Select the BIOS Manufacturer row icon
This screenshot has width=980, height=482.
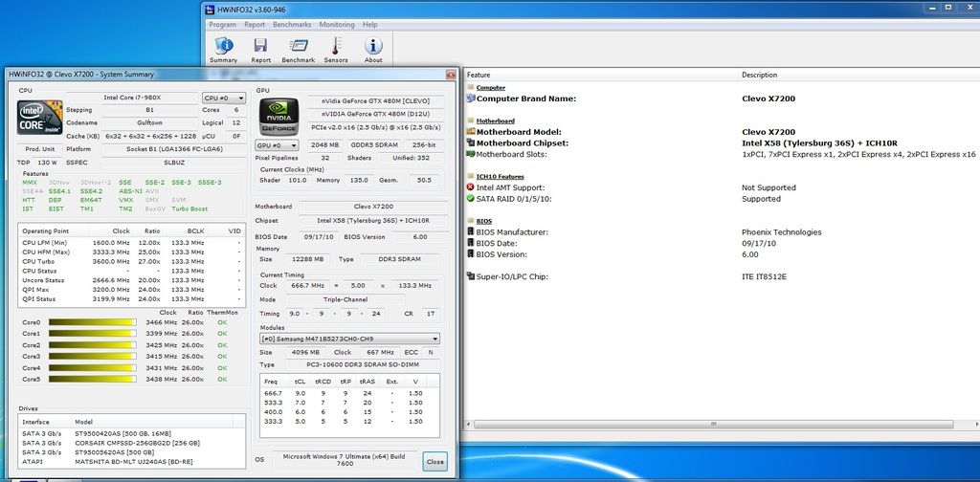tap(471, 232)
